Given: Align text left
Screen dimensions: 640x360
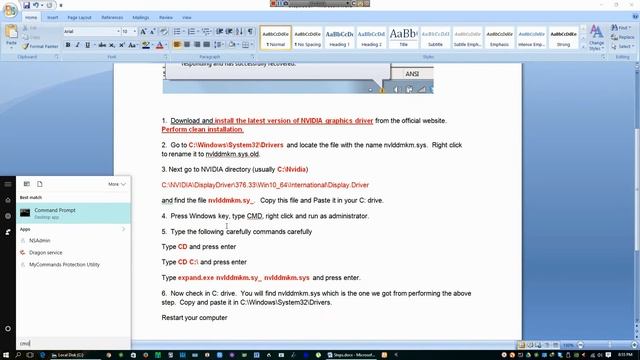Looking at the screenshot, I should [x=177, y=44].
